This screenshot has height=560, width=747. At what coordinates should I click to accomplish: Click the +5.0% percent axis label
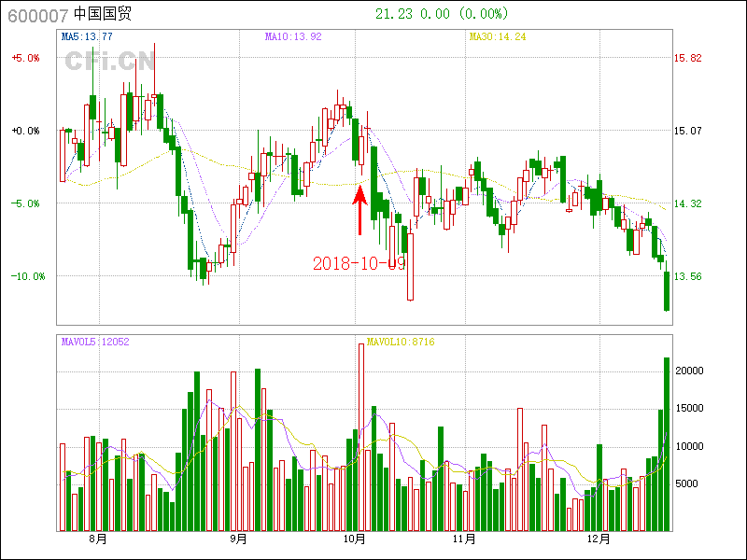pyautogui.click(x=25, y=58)
